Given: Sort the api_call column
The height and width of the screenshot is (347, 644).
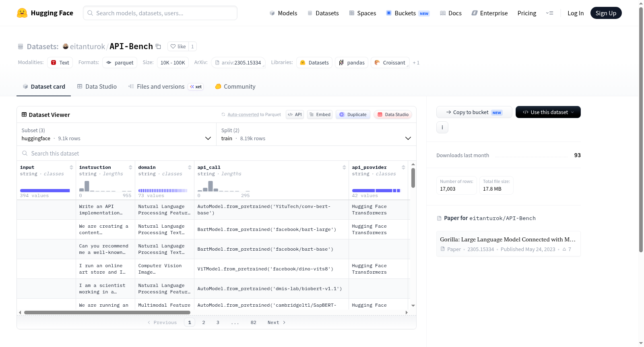Looking at the screenshot, I should pos(344,167).
